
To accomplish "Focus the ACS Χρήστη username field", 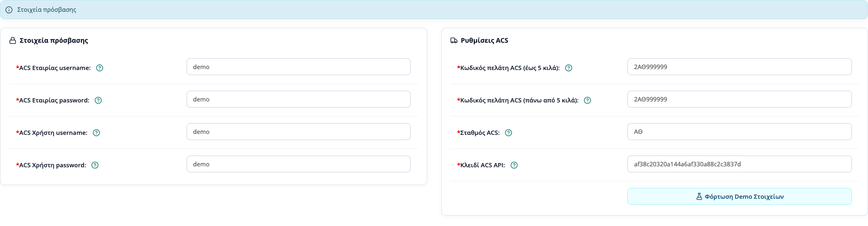I will [x=298, y=132].
